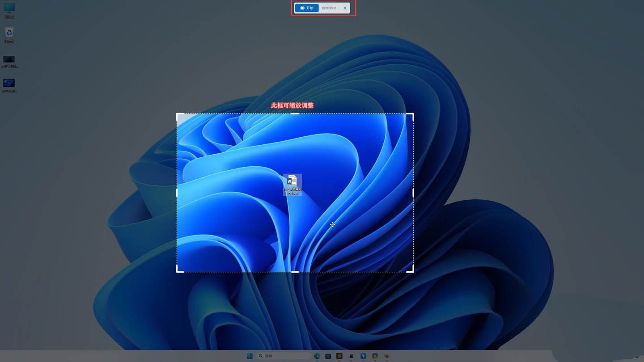
Task: Close the screen recorder toolbar
Action: [345, 8]
